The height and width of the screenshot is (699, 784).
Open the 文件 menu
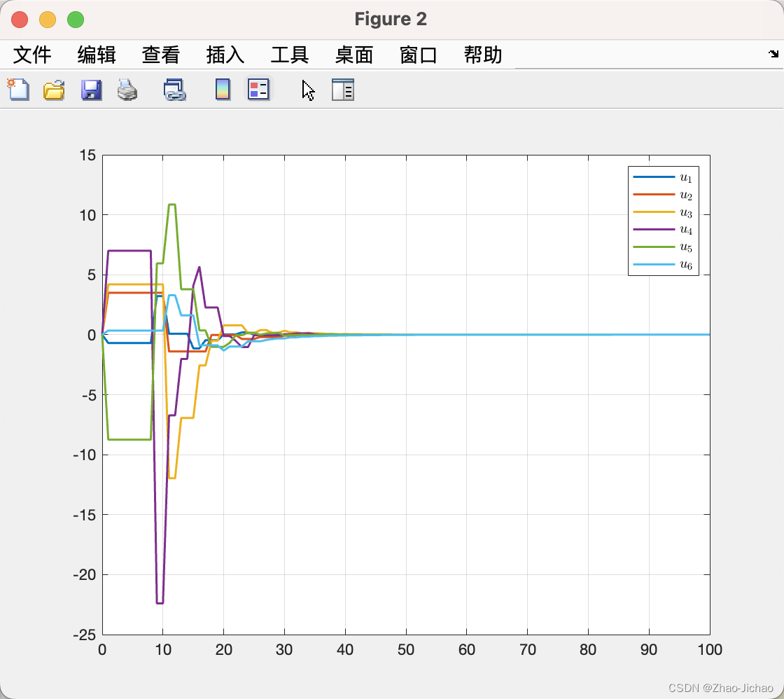pos(32,55)
